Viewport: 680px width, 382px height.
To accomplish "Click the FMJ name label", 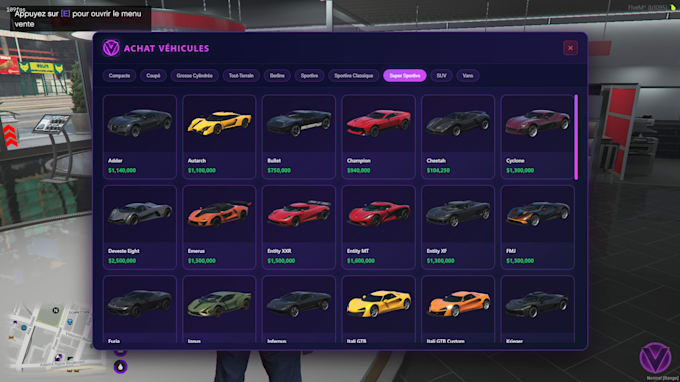I will click(511, 251).
